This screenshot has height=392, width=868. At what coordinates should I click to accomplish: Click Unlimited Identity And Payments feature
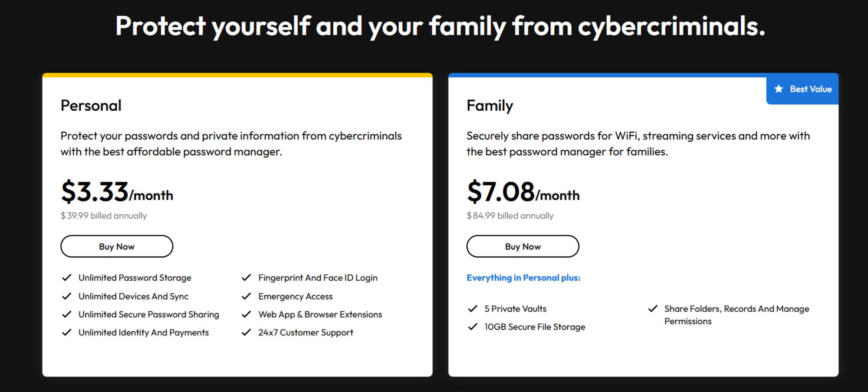coord(144,333)
